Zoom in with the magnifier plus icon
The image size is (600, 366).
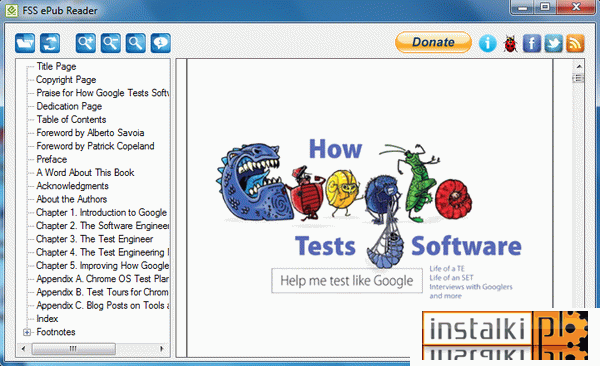point(86,43)
